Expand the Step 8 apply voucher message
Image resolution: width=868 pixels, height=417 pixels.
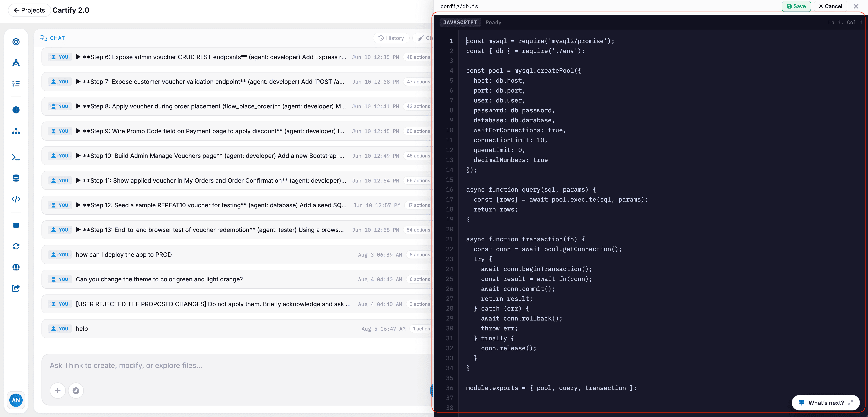(x=78, y=106)
